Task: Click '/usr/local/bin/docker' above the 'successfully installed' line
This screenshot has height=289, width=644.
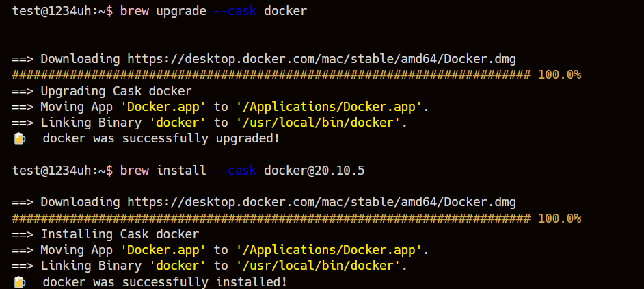Action: pyautogui.click(x=319, y=266)
